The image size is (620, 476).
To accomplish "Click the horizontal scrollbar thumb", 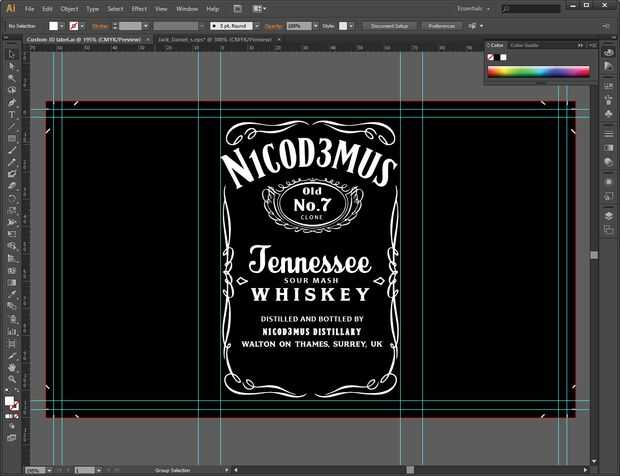I will pyautogui.click(x=410, y=470).
